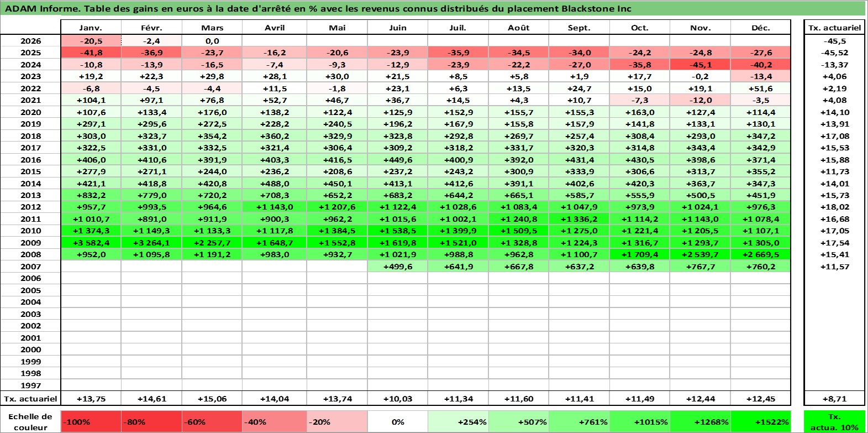Select cell +499,6 for June 2007
Viewport: 868px width, 433px height.
[397, 267]
